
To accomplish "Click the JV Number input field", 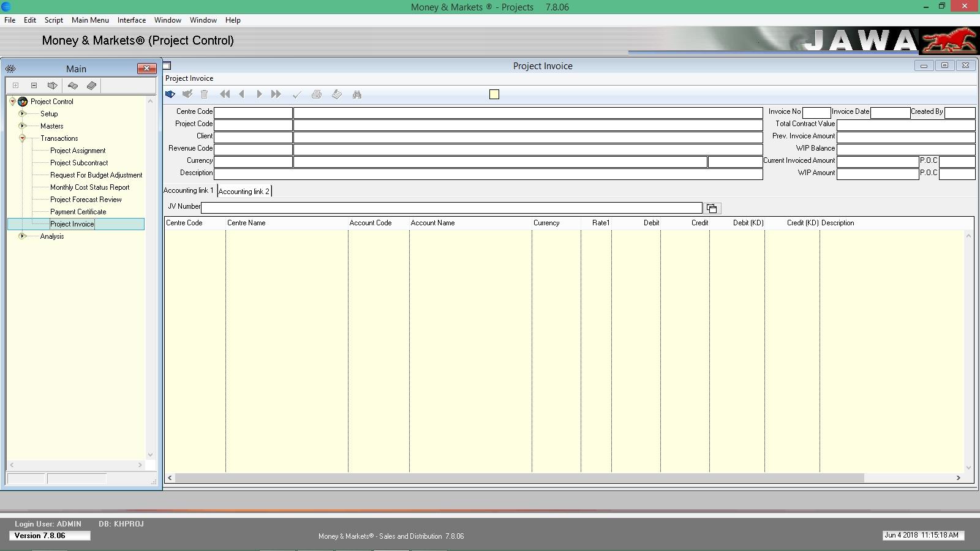I will 451,208.
